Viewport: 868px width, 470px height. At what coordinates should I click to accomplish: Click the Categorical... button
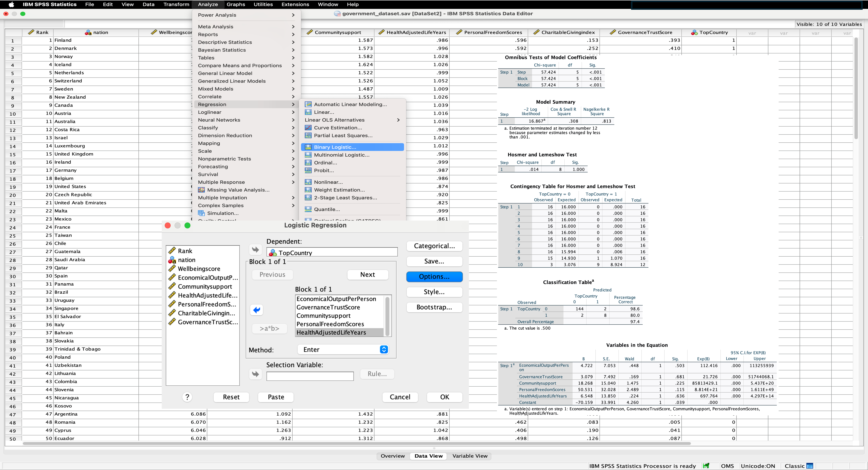tap(434, 246)
